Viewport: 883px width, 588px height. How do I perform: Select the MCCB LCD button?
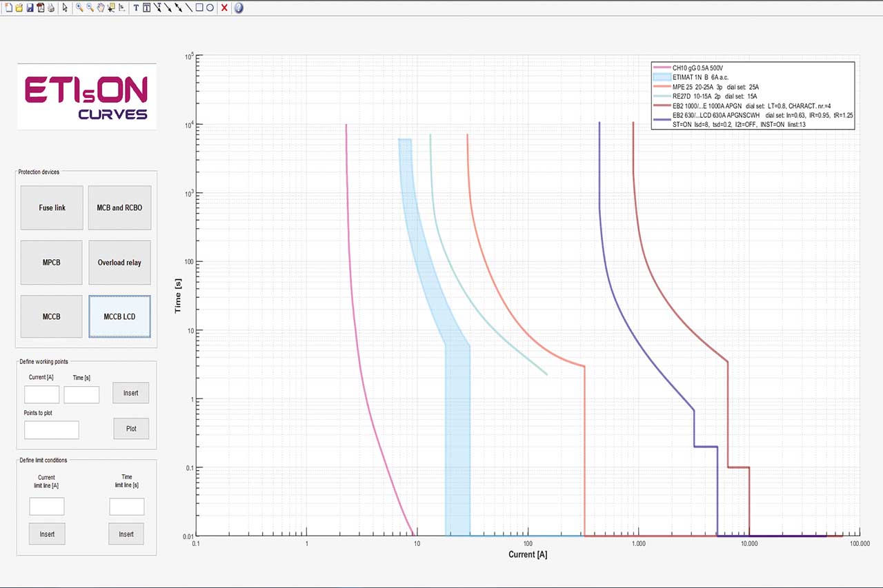tap(119, 317)
